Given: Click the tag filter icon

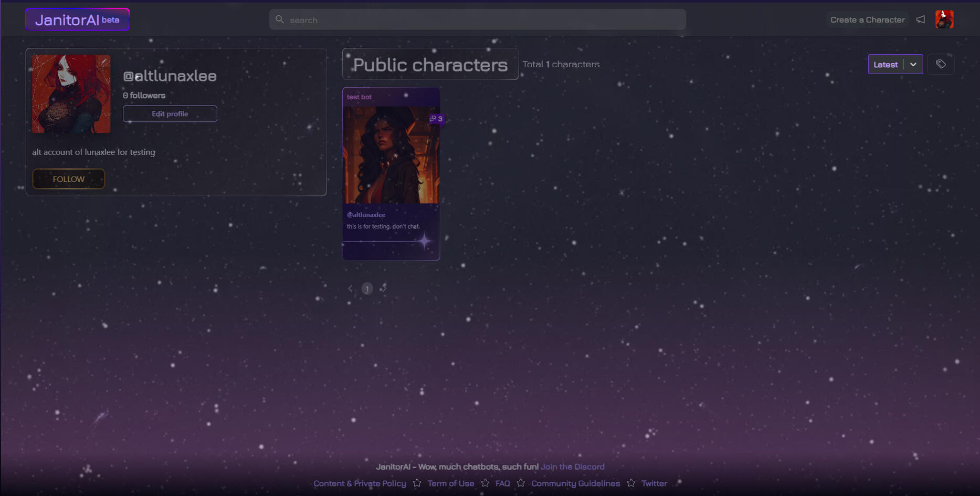Looking at the screenshot, I should tap(941, 64).
